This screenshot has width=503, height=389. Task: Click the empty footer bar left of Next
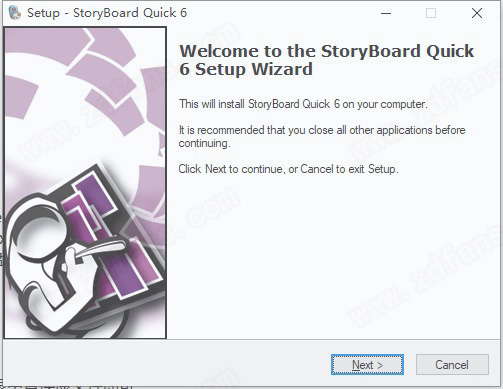(x=167, y=364)
